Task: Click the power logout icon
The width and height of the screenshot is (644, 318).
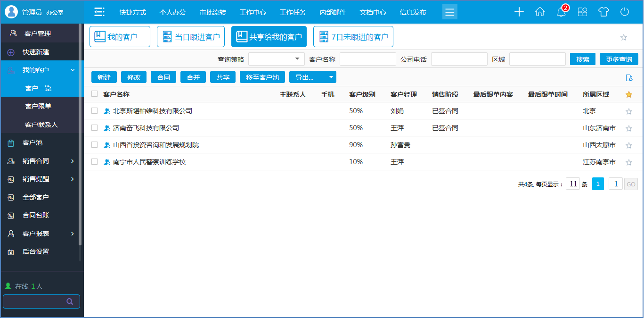Action: [625, 12]
